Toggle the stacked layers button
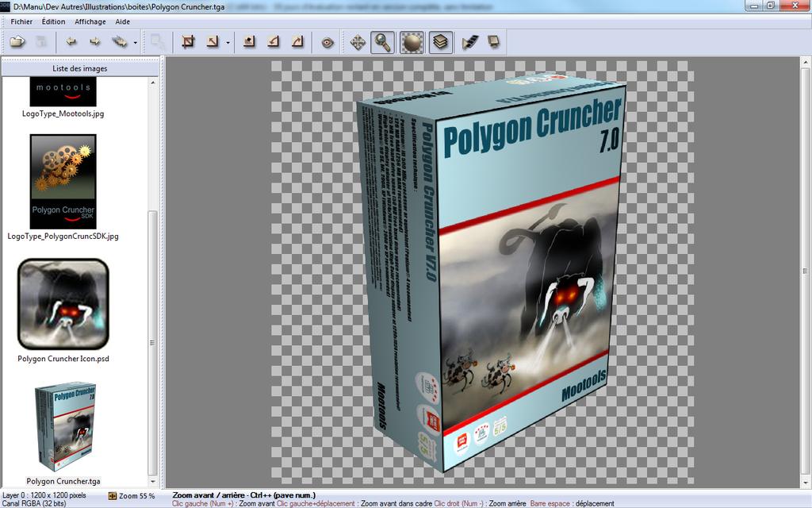 coord(440,42)
